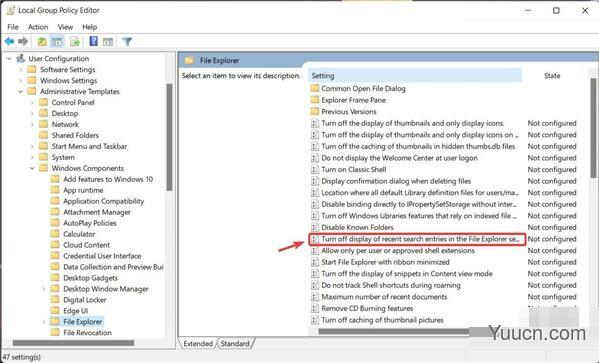
Task: Expand the Desktop Window Manager node
Action: pos(44,289)
